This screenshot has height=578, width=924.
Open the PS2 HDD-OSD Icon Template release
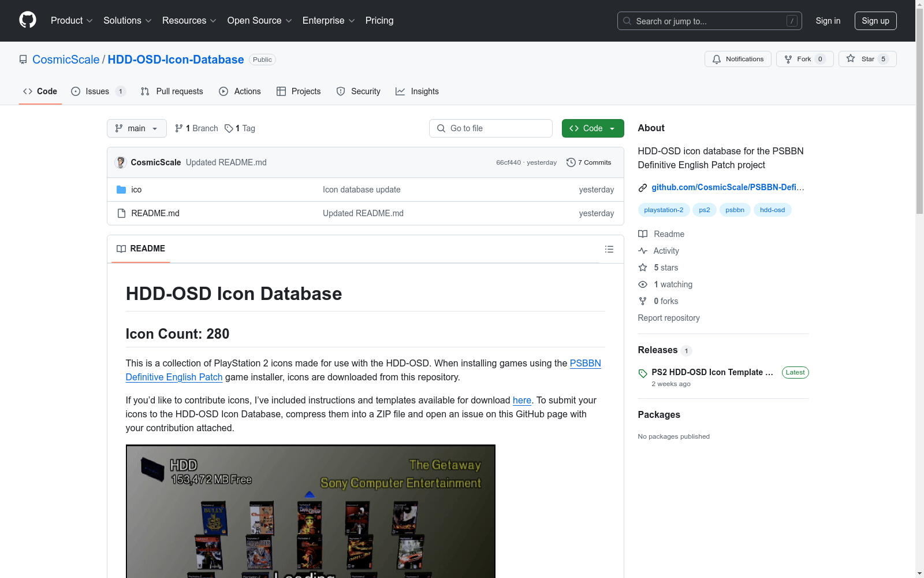pos(712,372)
